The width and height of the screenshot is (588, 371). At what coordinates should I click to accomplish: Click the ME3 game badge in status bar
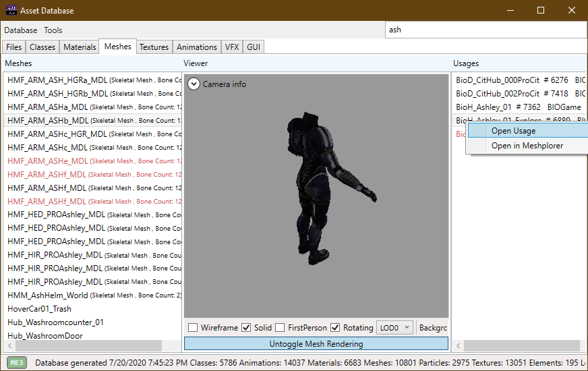tap(17, 362)
